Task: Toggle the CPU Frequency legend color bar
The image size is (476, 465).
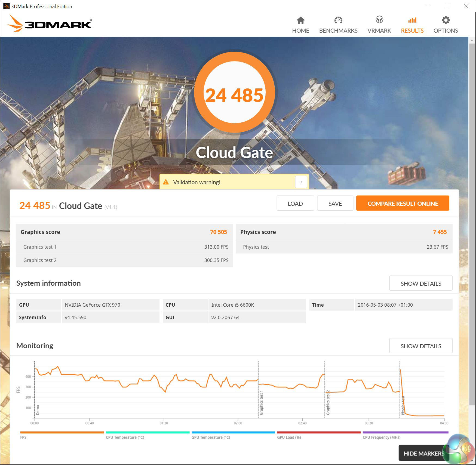Action: (406, 432)
